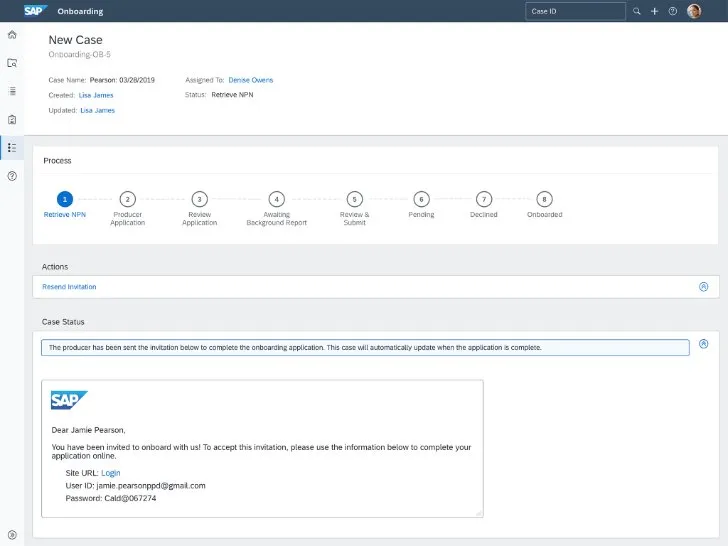Click the Case Status section heading
The image size is (728, 546).
(x=63, y=322)
